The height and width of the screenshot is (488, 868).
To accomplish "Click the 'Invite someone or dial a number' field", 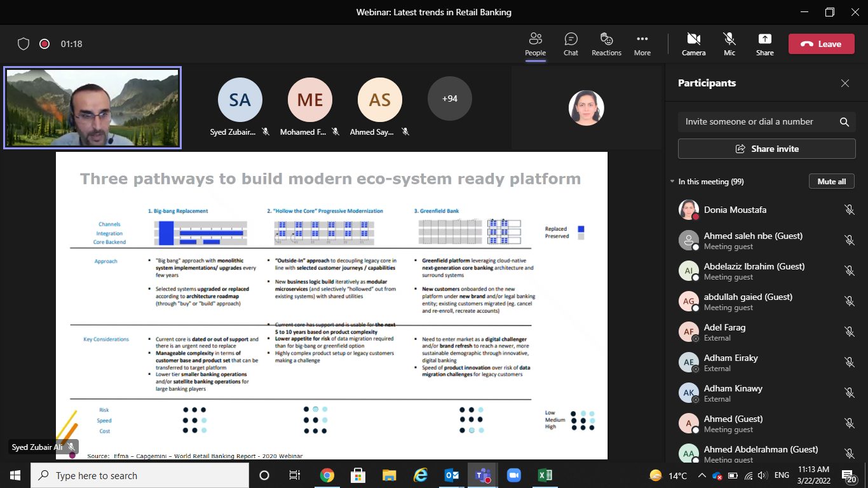I will tap(756, 122).
